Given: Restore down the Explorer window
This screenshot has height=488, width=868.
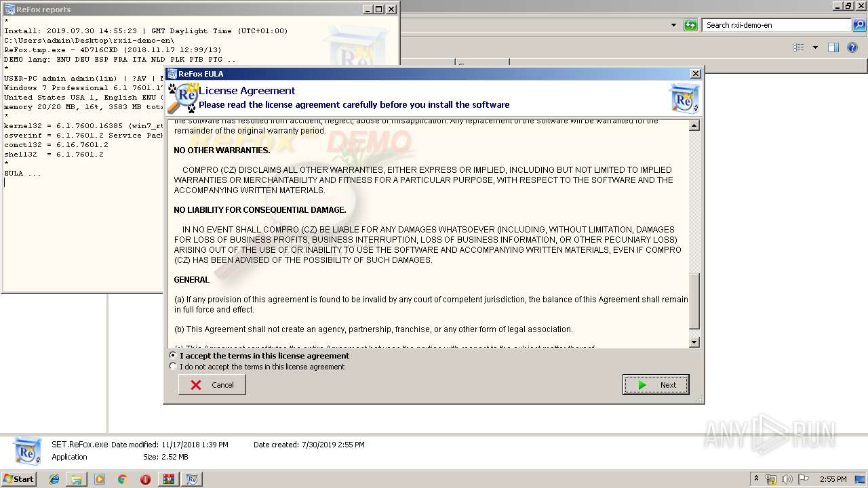Looking at the screenshot, I should [848, 5].
